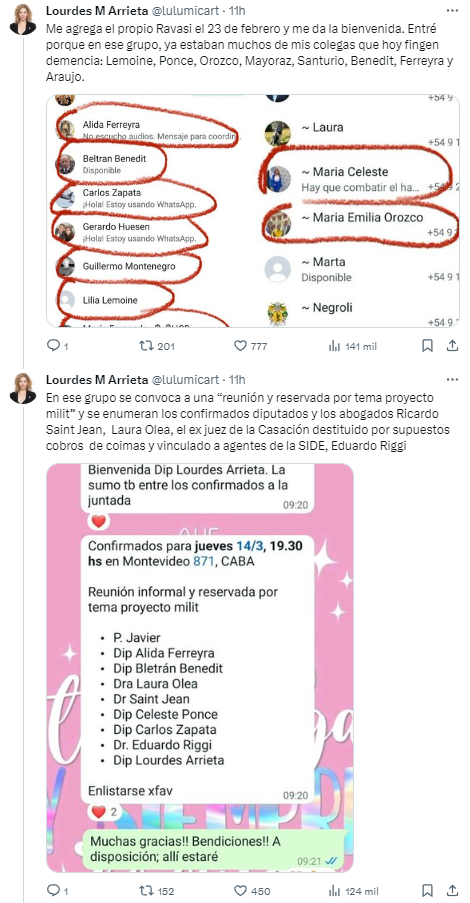Retweet the first tweet with 201 reposts
This screenshot has height=903, width=470.
(x=157, y=346)
